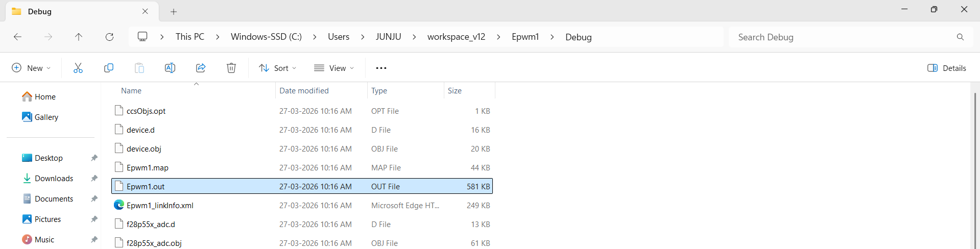Expand chevron after Epwm1 breadcrumb
This screenshot has width=980, height=249.
(552, 37)
